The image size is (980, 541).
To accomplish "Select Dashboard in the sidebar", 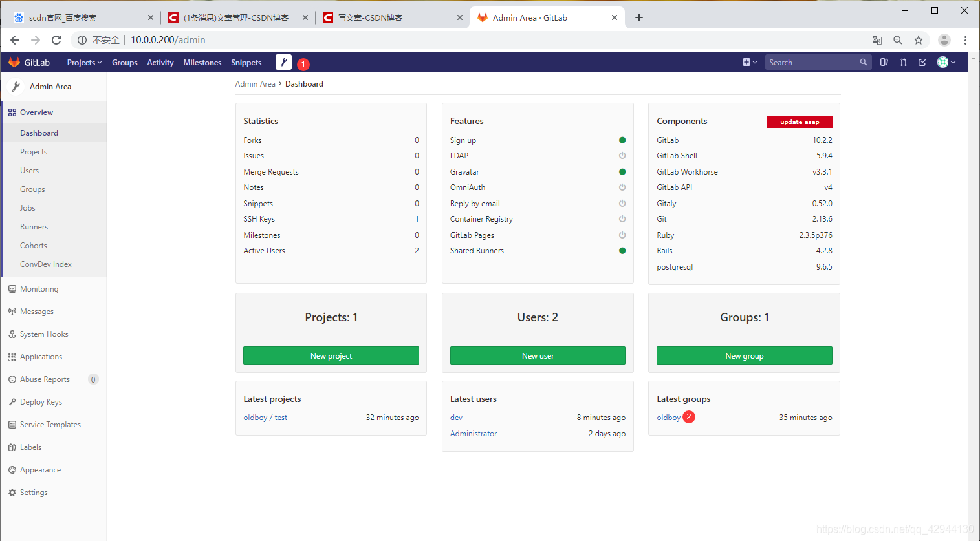I will [x=54, y=133].
